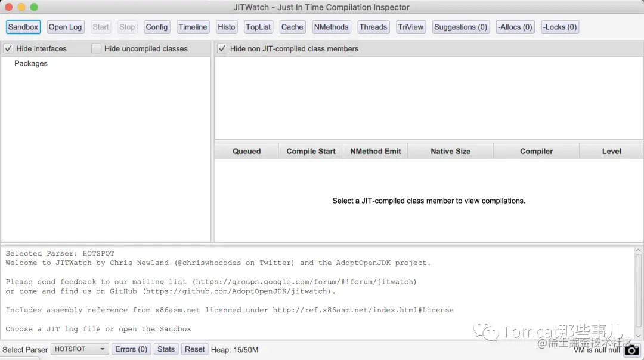Sort by the Queued column header

click(x=246, y=152)
